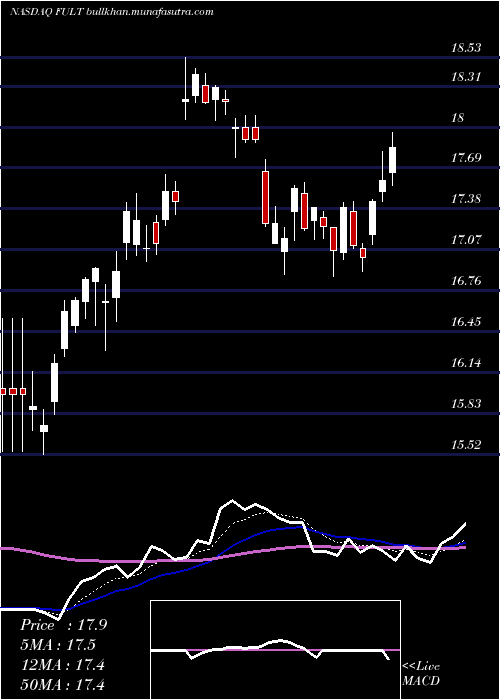The height and width of the screenshot is (700, 500).
Task: Click the 18.53 price axis label
Action: click(x=466, y=48)
